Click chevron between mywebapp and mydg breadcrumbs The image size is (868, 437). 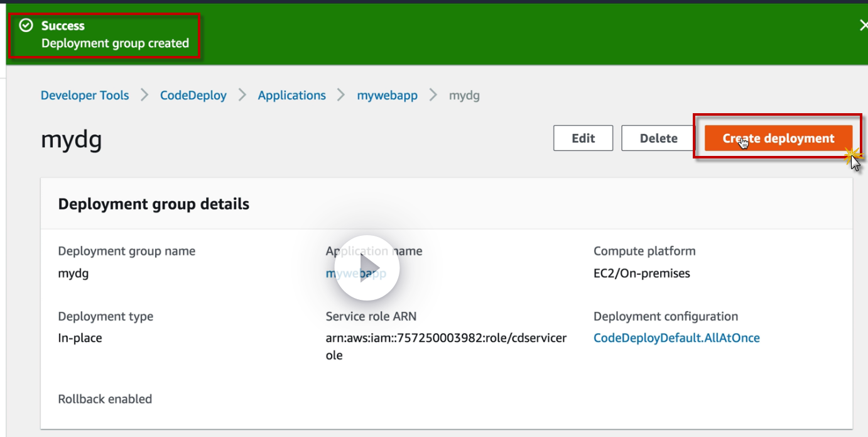433,96
